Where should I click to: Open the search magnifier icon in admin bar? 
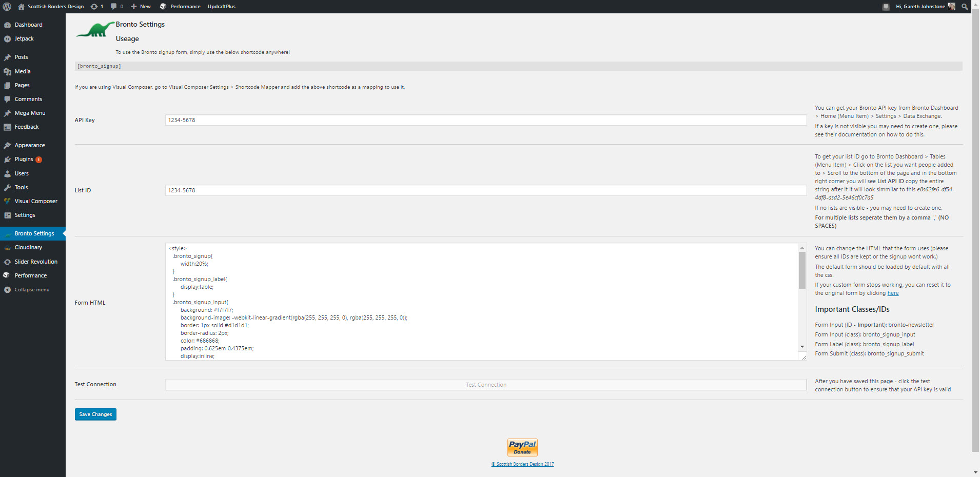pos(965,7)
